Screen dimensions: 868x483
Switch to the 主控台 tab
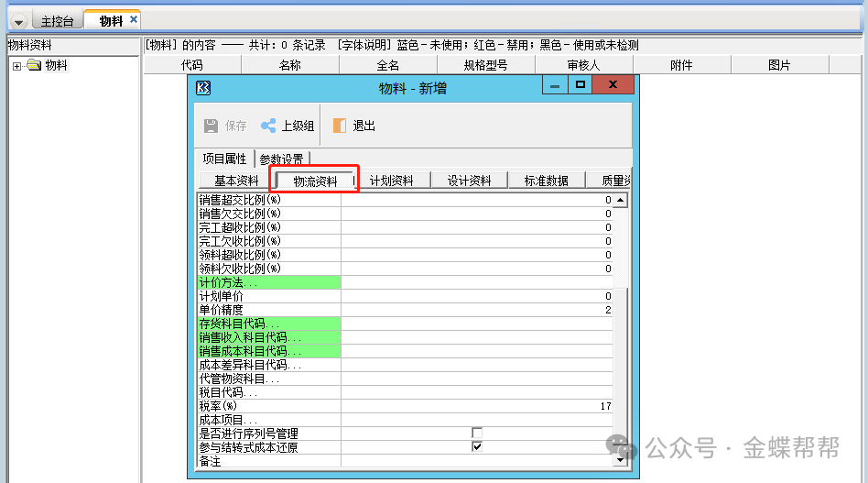tap(57, 21)
